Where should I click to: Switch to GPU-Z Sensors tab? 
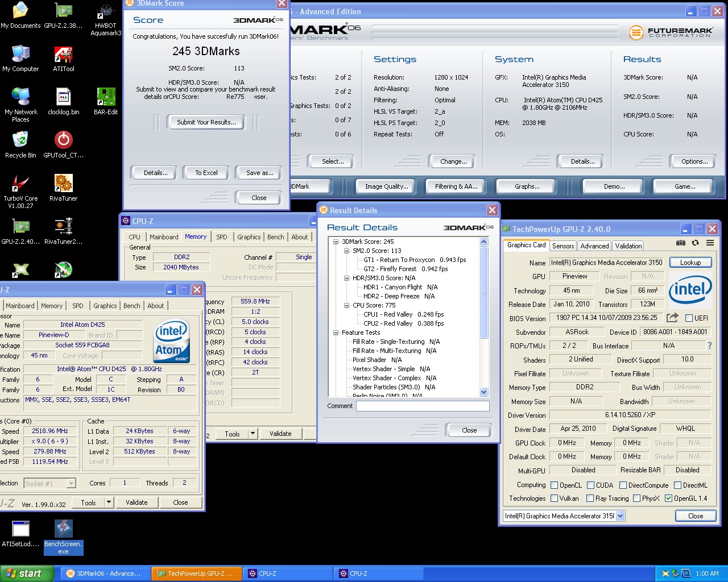click(563, 246)
